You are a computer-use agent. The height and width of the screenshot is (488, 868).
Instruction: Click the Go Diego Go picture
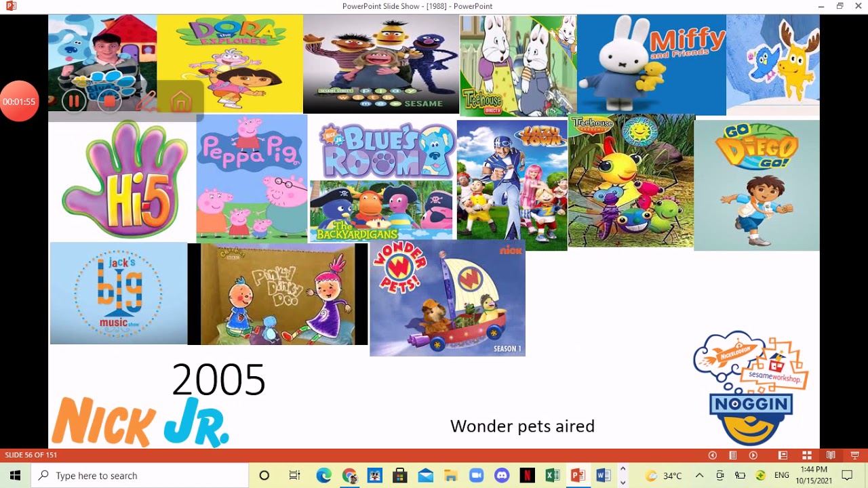click(x=757, y=185)
